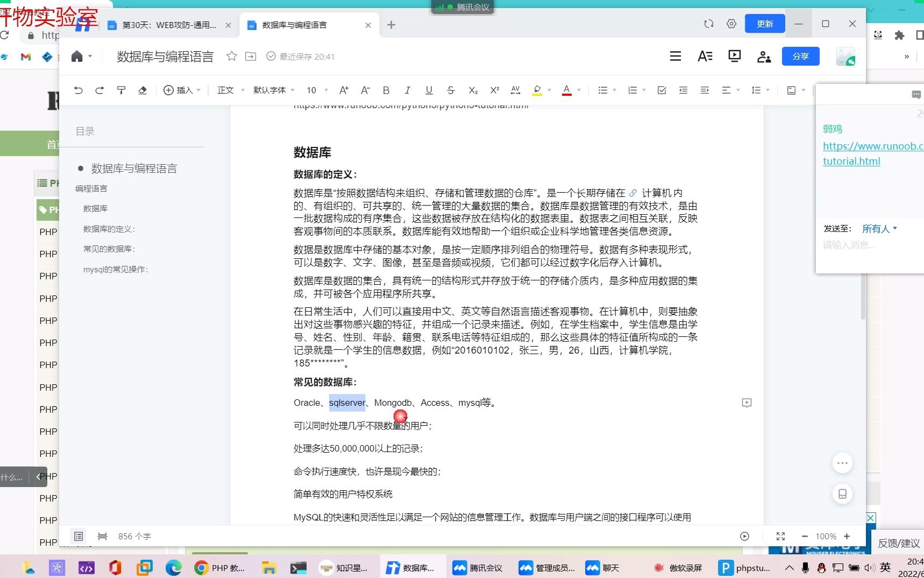Open character spacing AV tool
Viewport: 924px width, 578px height.
[515, 90]
